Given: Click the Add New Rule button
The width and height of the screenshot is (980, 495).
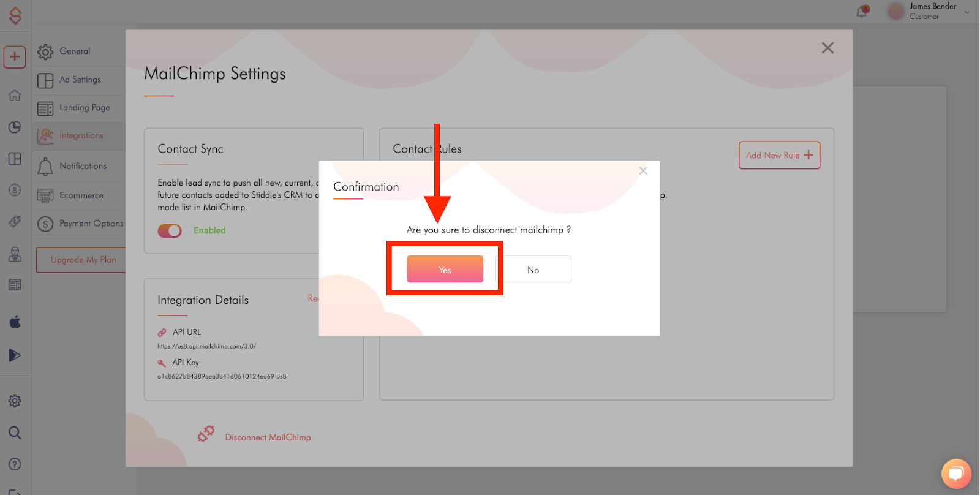Looking at the screenshot, I should point(779,155).
